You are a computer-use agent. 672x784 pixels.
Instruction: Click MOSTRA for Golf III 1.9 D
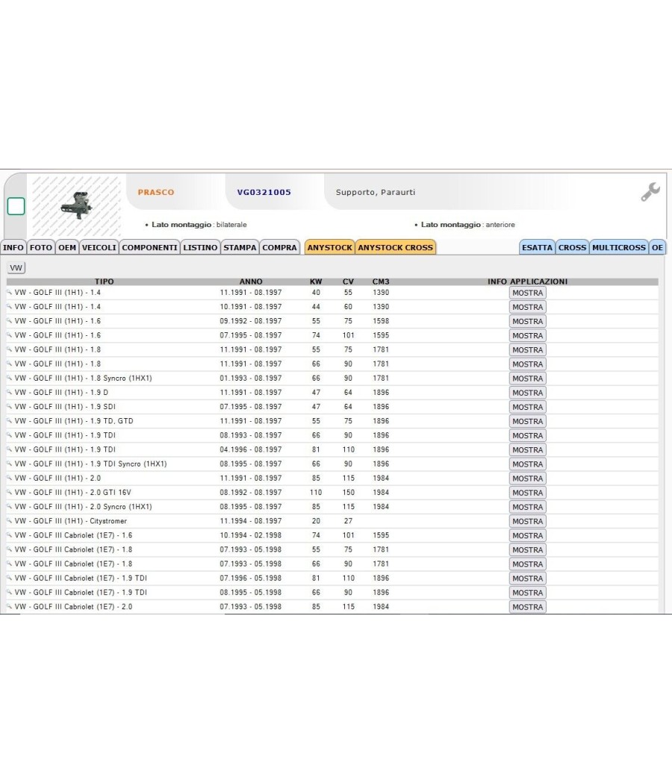(527, 393)
